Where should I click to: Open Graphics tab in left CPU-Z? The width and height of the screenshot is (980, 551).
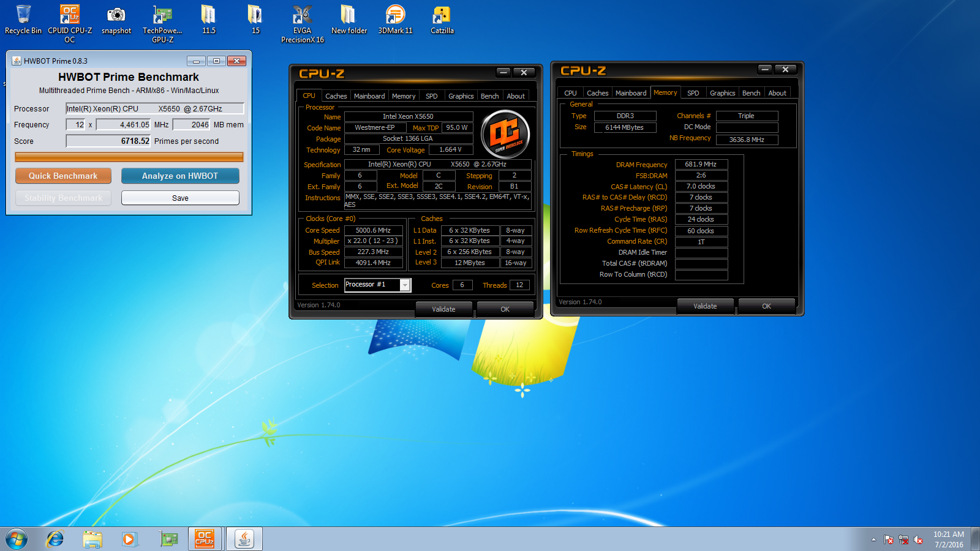pos(461,96)
